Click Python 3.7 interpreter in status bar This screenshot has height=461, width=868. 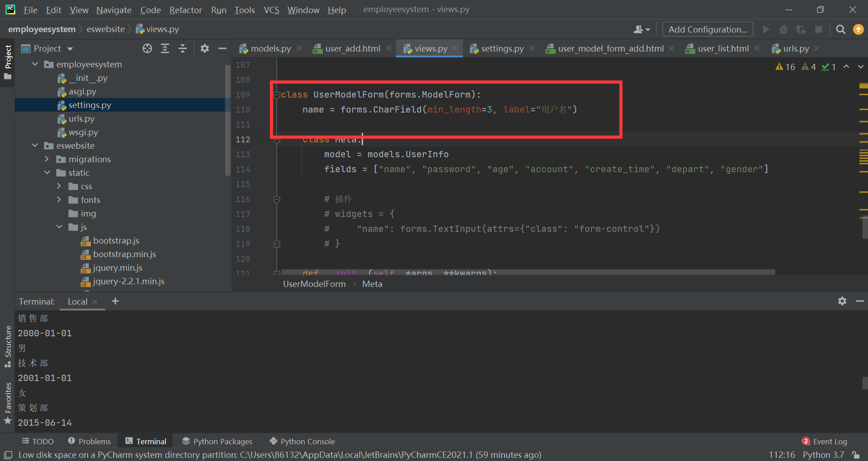[823, 455]
